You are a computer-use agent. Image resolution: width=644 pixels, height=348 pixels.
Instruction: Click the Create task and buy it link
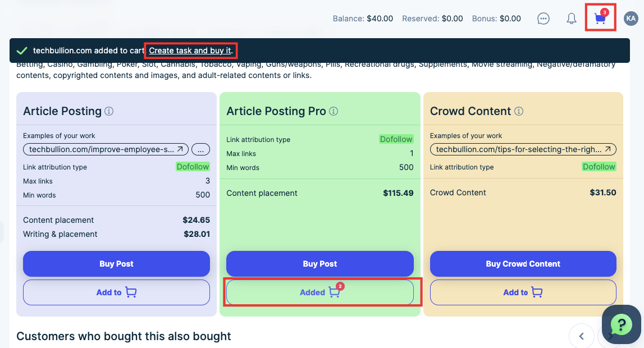pos(190,51)
